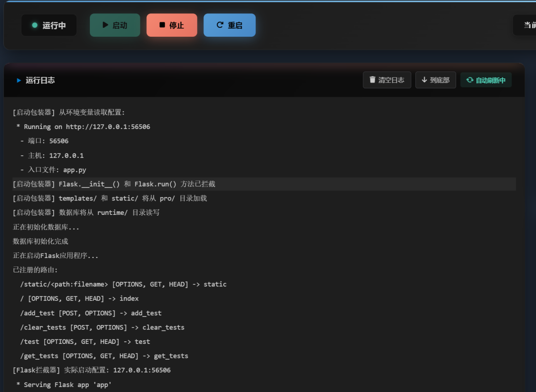Click route line '/get_tests [OPTIONS, GET, HEAD]'
The width and height of the screenshot is (536, 392).
click(104, 356)
